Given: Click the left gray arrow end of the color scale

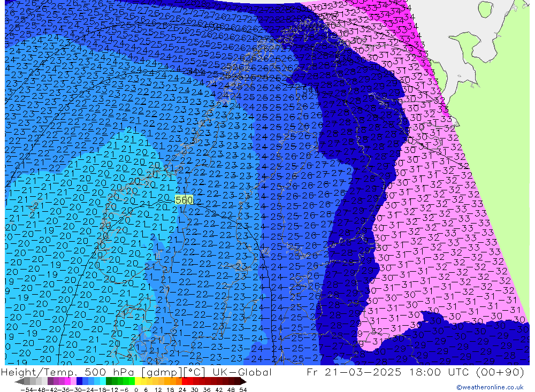Looking at the screenshot, I should (19, 381).
